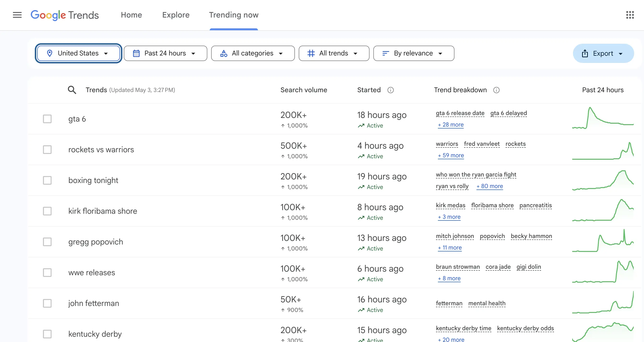Open the ryan vs rolly query
This screenshot has width=644, height=342.
[452, 186]
